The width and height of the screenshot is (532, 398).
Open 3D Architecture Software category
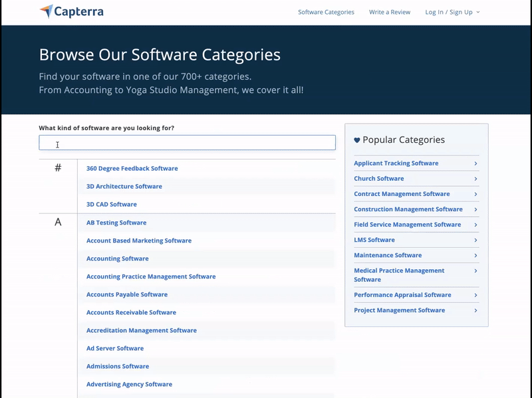tap(124, 187)
